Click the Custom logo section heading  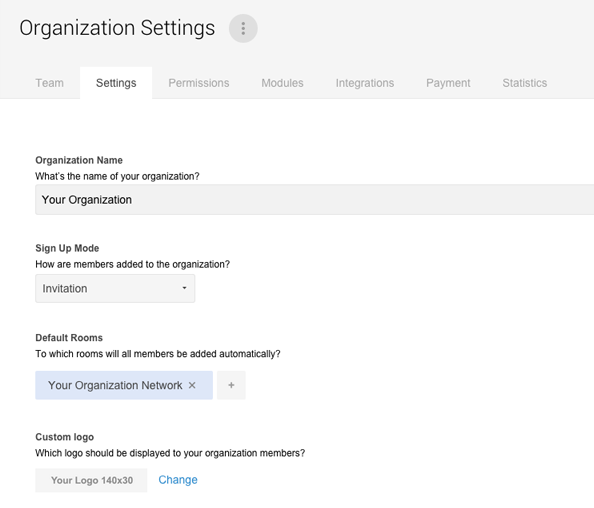pos(64,437)
